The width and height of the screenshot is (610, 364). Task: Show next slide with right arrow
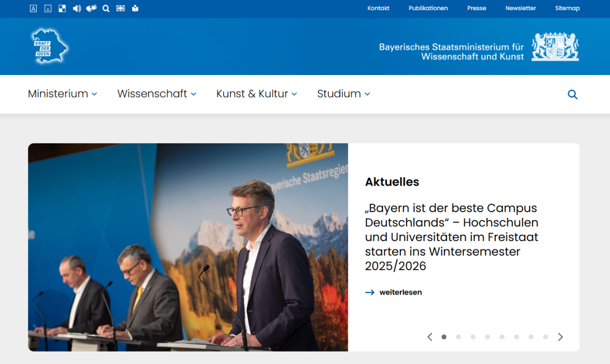560,337
